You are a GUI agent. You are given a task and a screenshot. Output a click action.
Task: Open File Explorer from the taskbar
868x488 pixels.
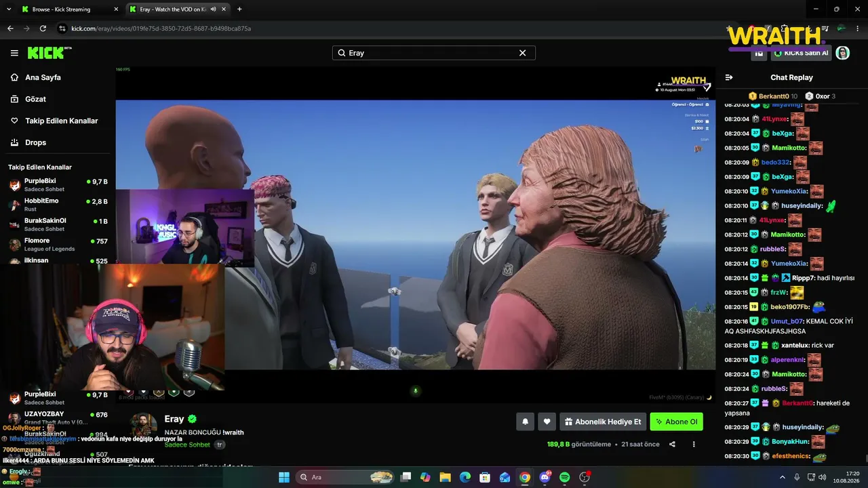tap(446, 477)
